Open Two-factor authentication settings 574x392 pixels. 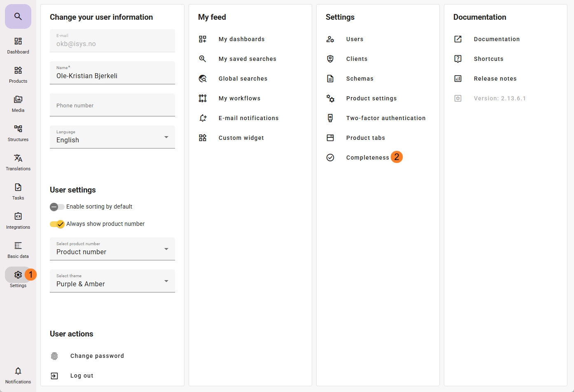click(x=385, y=118)
